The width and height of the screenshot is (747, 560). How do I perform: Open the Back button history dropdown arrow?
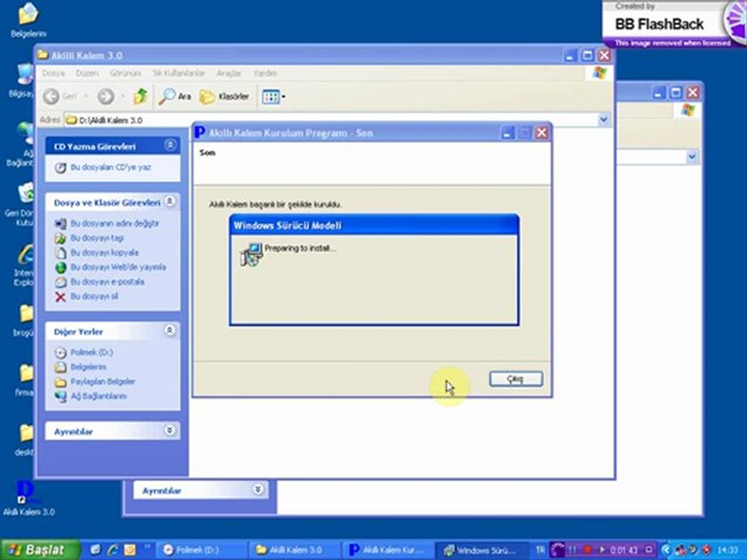click(x=86, y=96)
